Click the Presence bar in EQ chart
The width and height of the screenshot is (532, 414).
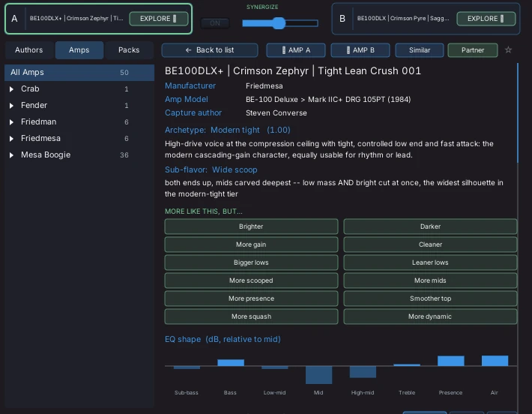(450, 361)
